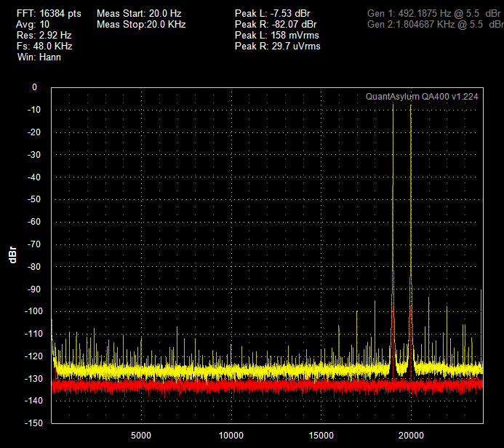Select the "Avg: 10" text

point(33,25)
